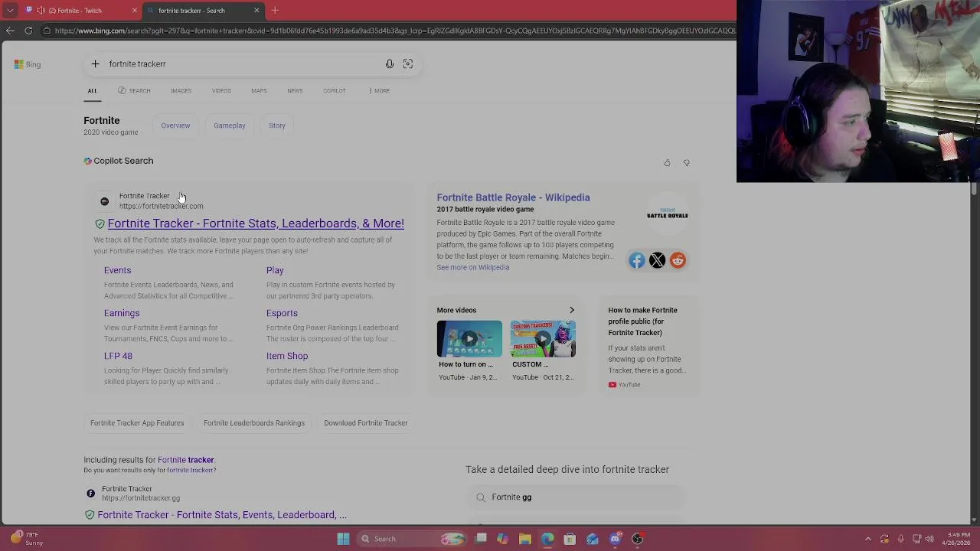
Task: Click Download Fortnite Tracker chip
Action: pos(365,423)
